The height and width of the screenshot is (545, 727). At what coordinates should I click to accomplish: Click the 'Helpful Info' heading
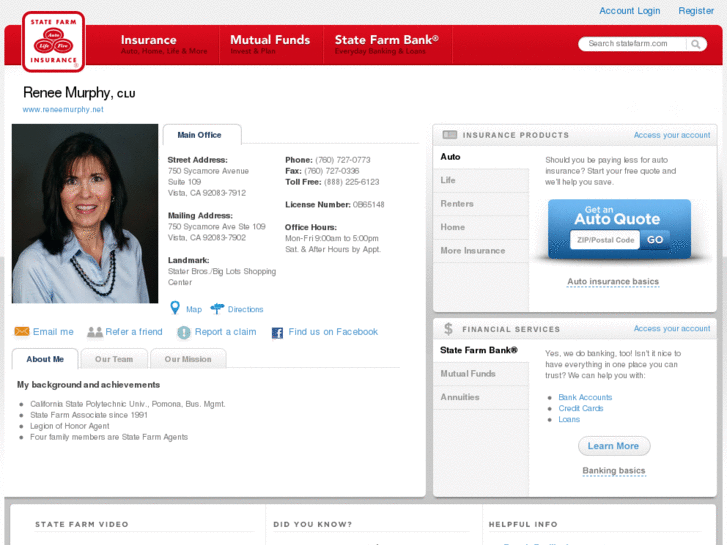click(x=523, y=524)
